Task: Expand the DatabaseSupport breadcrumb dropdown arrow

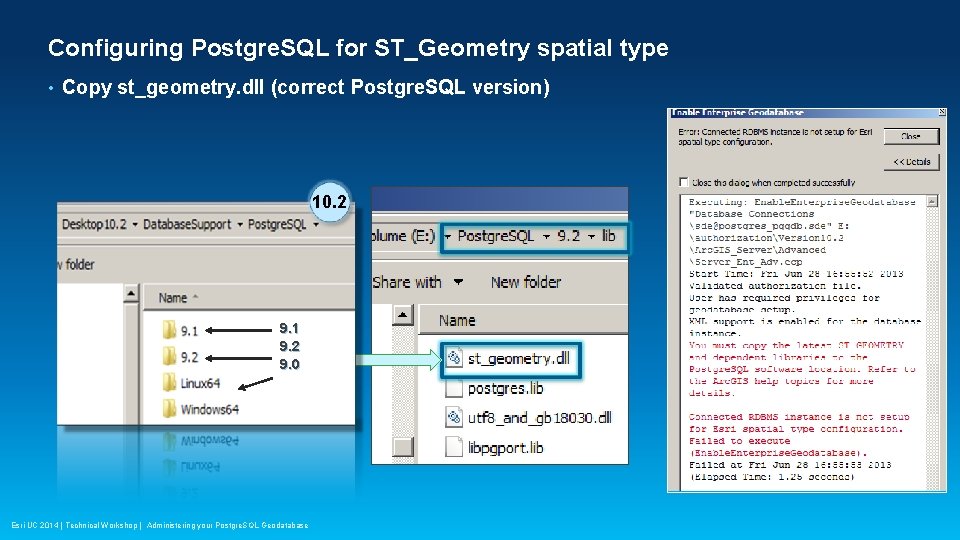Action: pos(240,225)
